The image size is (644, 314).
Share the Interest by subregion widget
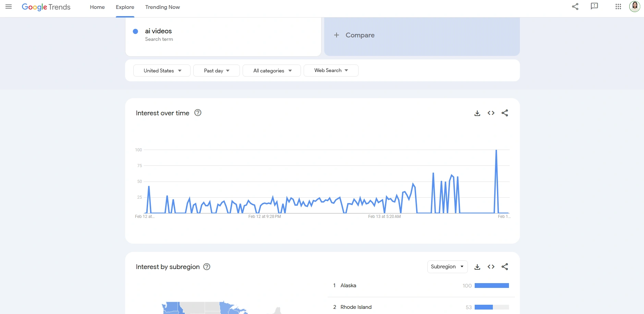pyautogui.click(x=505, y=267)
